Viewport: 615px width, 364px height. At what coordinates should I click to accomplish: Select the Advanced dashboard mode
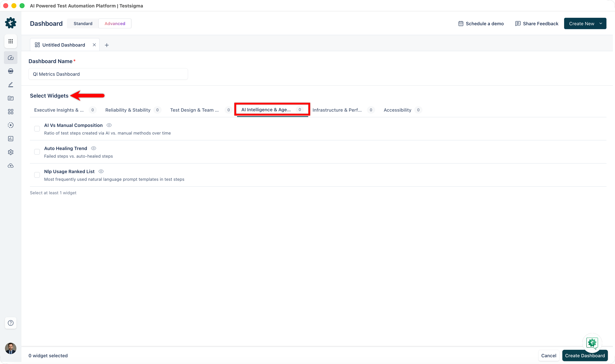(115, 23)
